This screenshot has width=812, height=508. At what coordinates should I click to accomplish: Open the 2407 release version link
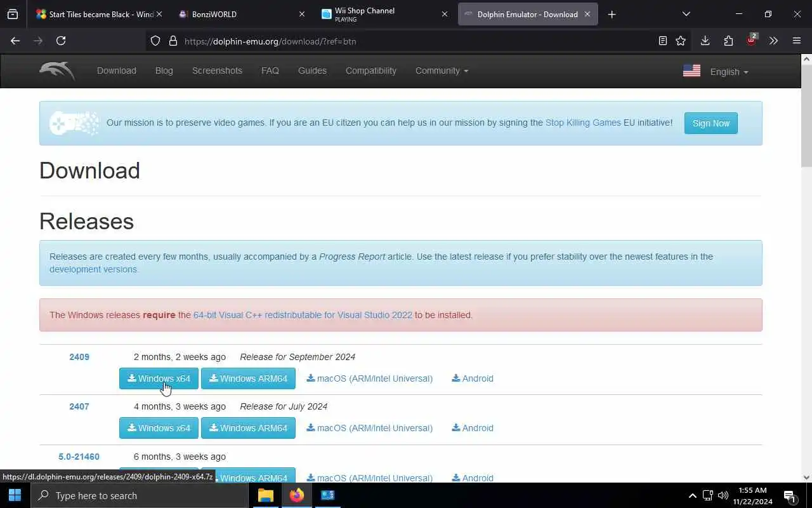(79, 406)
